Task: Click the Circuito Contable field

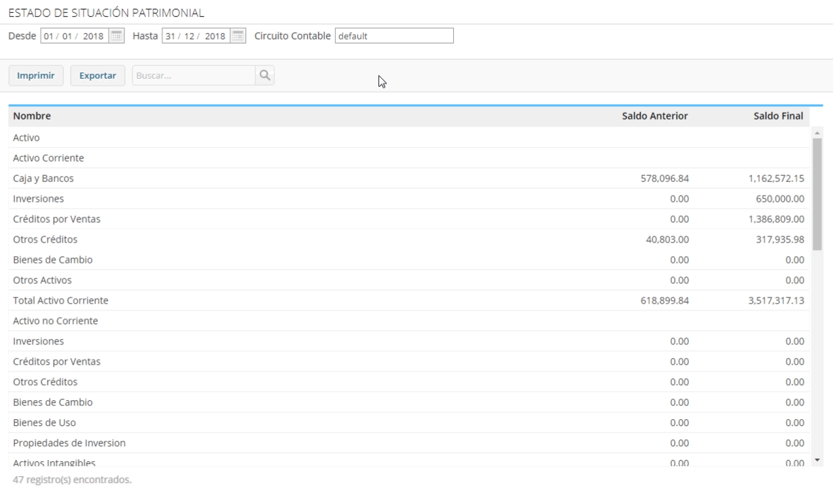Action: pyautogui.click(x=394, y=36)
